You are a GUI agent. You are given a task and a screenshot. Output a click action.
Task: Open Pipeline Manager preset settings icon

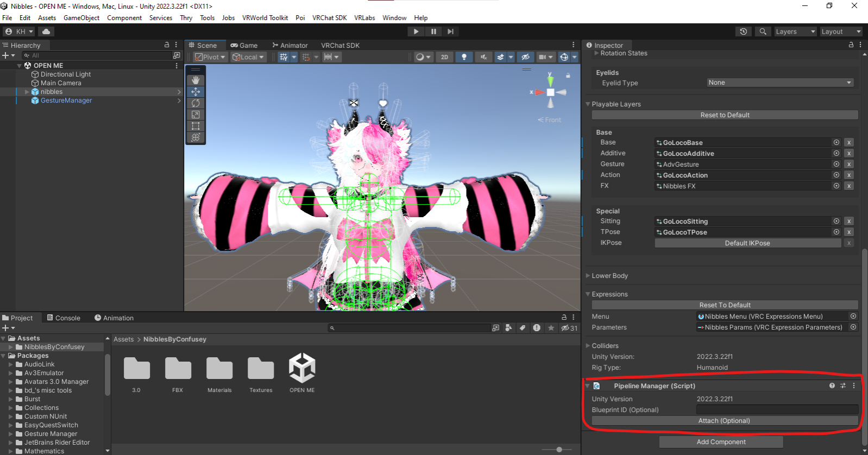pyautogui.click(x=843, y=386)
